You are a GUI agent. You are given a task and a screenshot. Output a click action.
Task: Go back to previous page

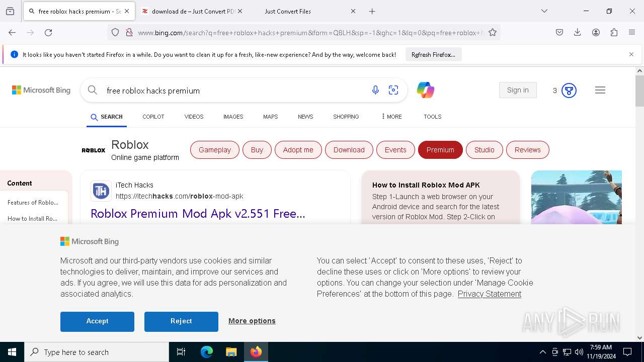[x=12, y=33]
